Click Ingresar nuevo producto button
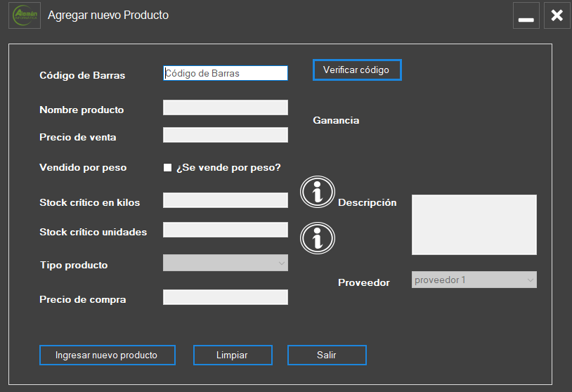Viewport: 572px width, 392px height. coord(107,355)
